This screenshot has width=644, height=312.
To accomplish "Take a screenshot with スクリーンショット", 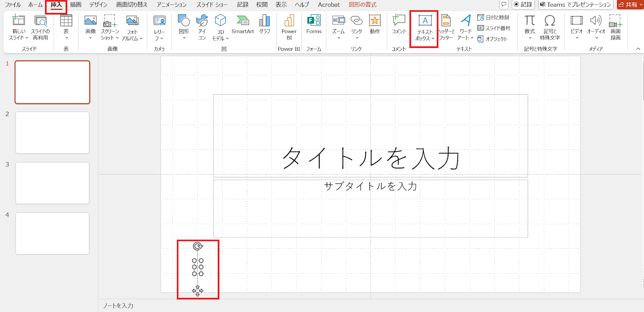I will point(109,27).
